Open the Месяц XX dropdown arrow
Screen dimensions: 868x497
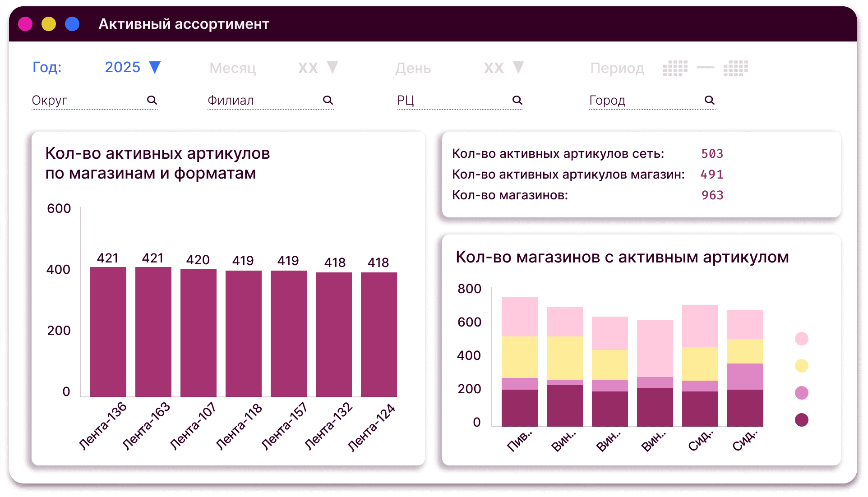[332, 67]
